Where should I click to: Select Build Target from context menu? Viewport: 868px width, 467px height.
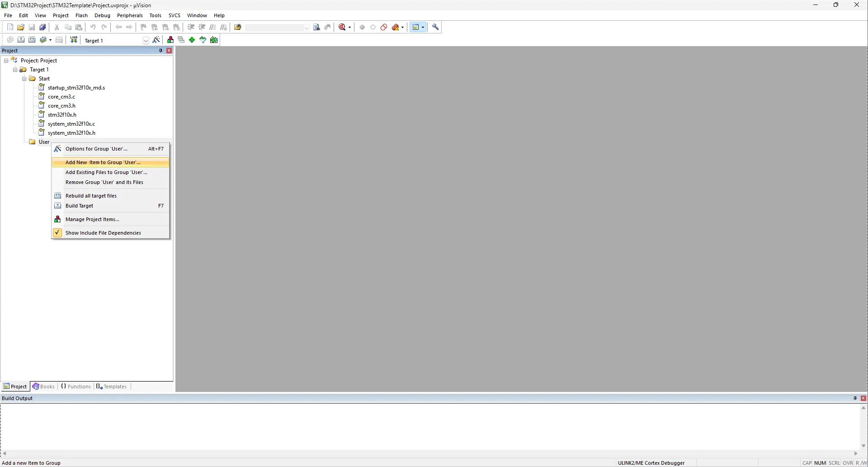click(x=111, y=206)
